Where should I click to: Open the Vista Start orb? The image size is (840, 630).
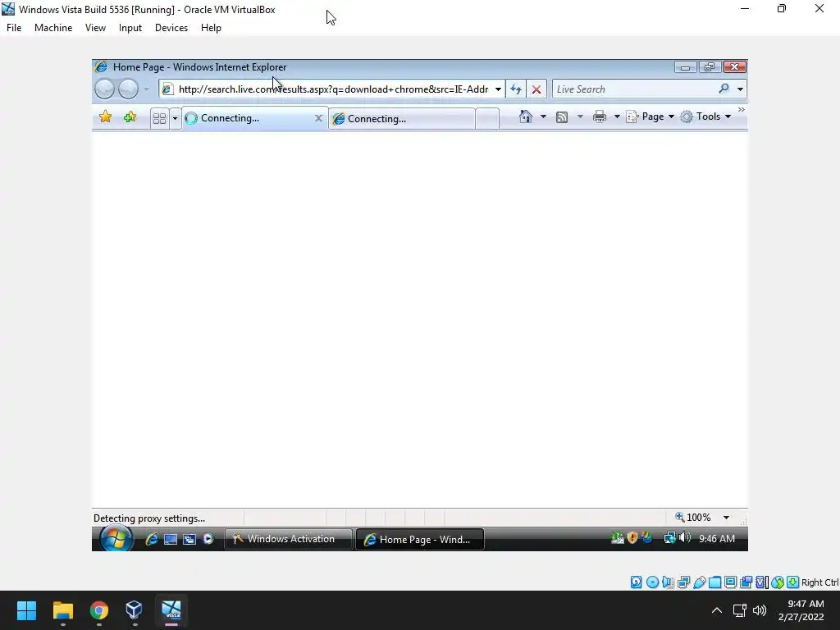coord(116,538)
